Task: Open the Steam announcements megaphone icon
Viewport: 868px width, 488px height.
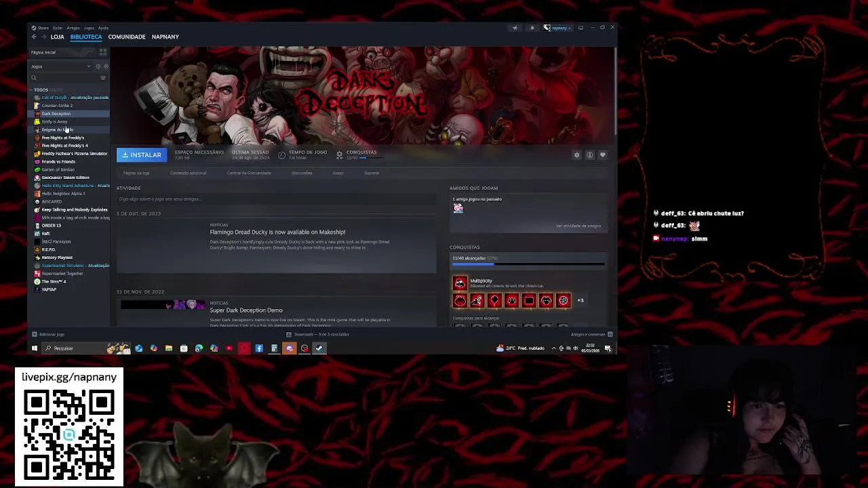Action: click(515, 28)
